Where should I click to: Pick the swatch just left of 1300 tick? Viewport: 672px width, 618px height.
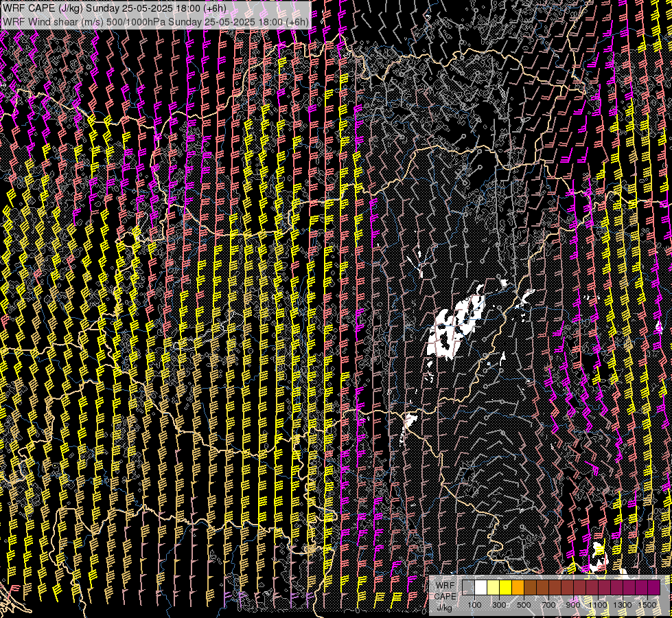tap(616, 588)
